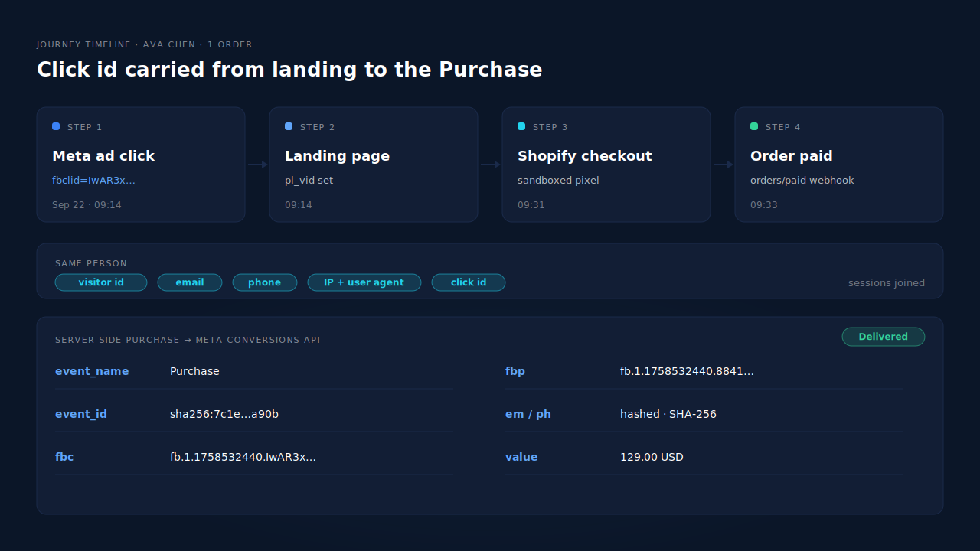Click the Purchase event name value
The image size is (980, 551).
point(194,371)
